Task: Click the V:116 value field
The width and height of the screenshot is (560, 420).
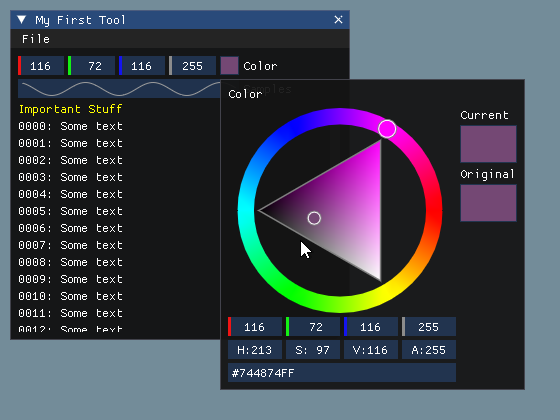Action: tap(371, 350)
